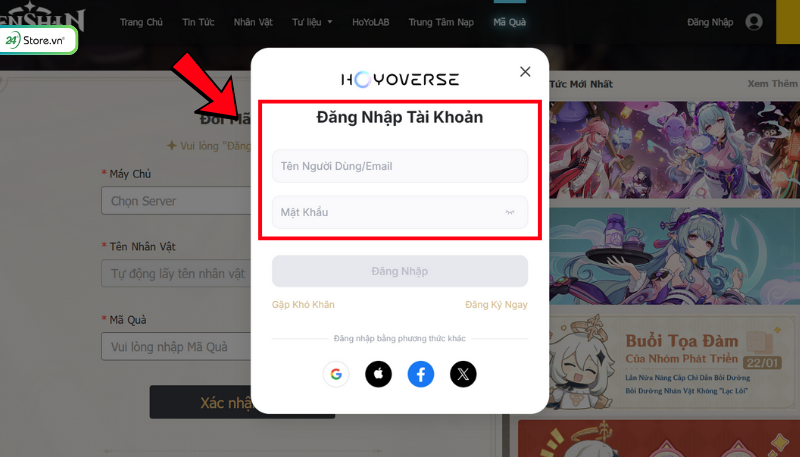Open the Buổi Tọa Đàm news banner
Image resolution: width=800 pixels, height=457 pixels.
tap(674, 361)
